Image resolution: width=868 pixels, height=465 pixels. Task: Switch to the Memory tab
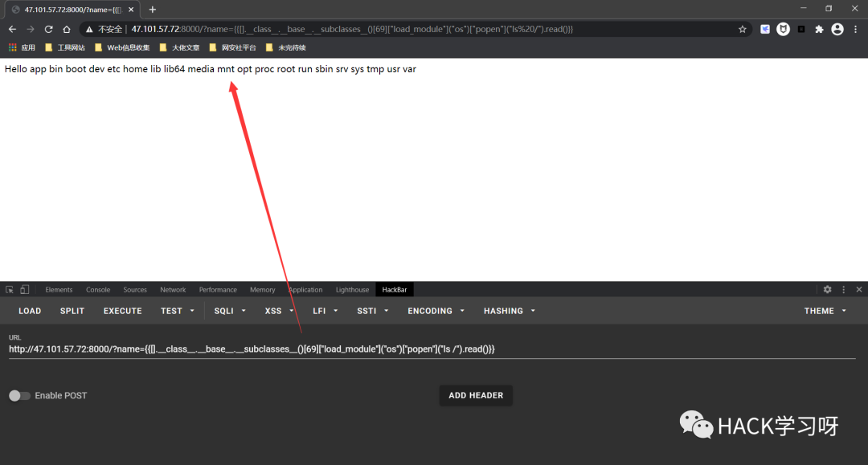pos(262,290)
